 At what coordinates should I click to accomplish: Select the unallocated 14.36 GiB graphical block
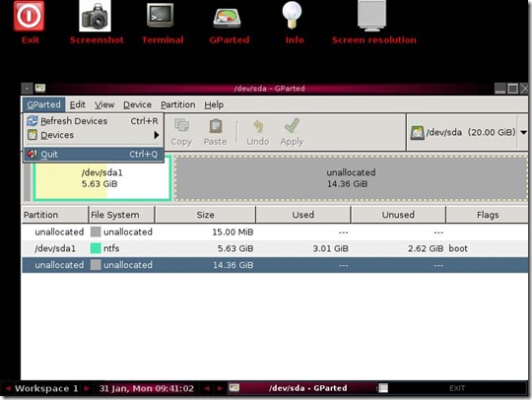(x=351, y=178)
